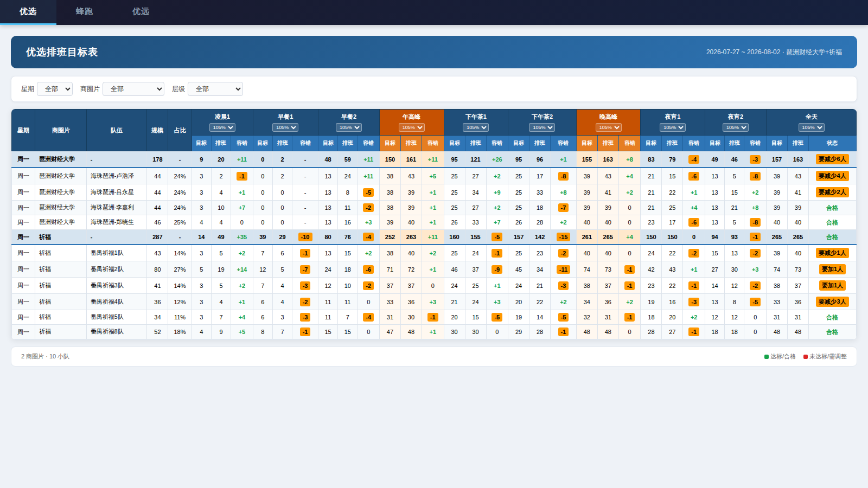Click the 要减少4人 status badge

[x=832, y=176]
